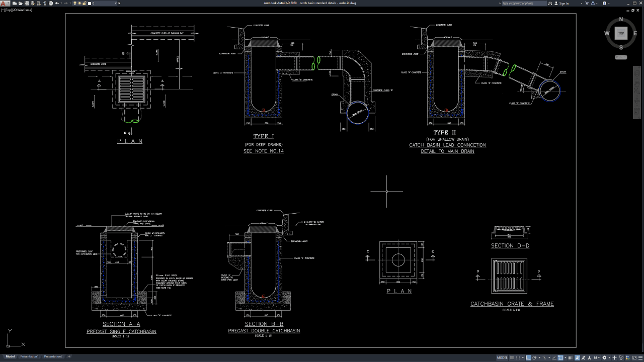Viewport: 644px width, 362px height.
Task: Expand the Help dropdown arrow
Action: tap(609, 3)
